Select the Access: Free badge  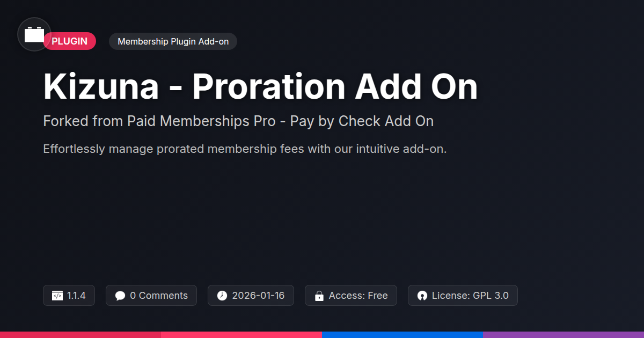(x=351, y=296)
